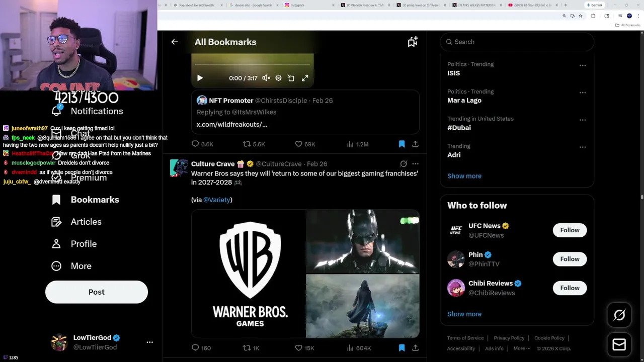
Task: Expand the footer More menu
Action: pos(521,349)
